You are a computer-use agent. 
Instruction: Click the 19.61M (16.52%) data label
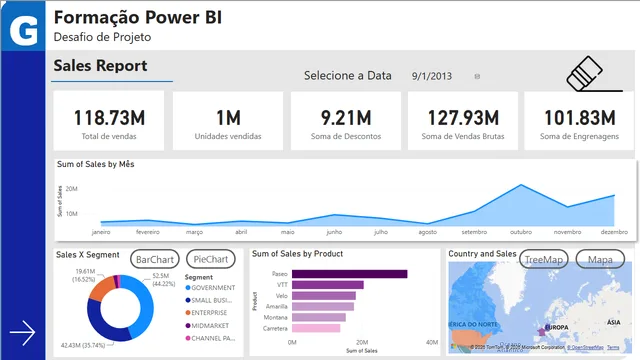tap(84, 275)
